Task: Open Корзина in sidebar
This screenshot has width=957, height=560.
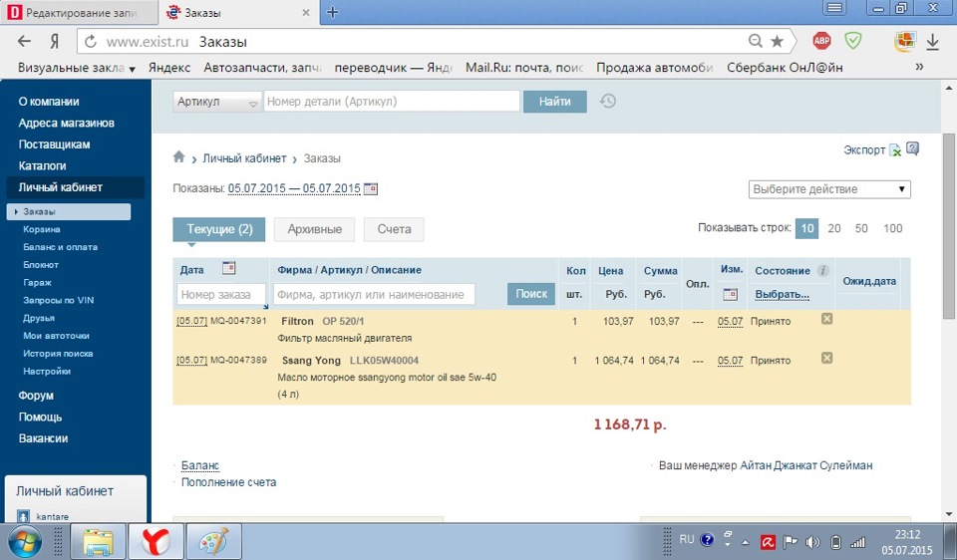Action: pyautogui.click(x=42, y=229)
